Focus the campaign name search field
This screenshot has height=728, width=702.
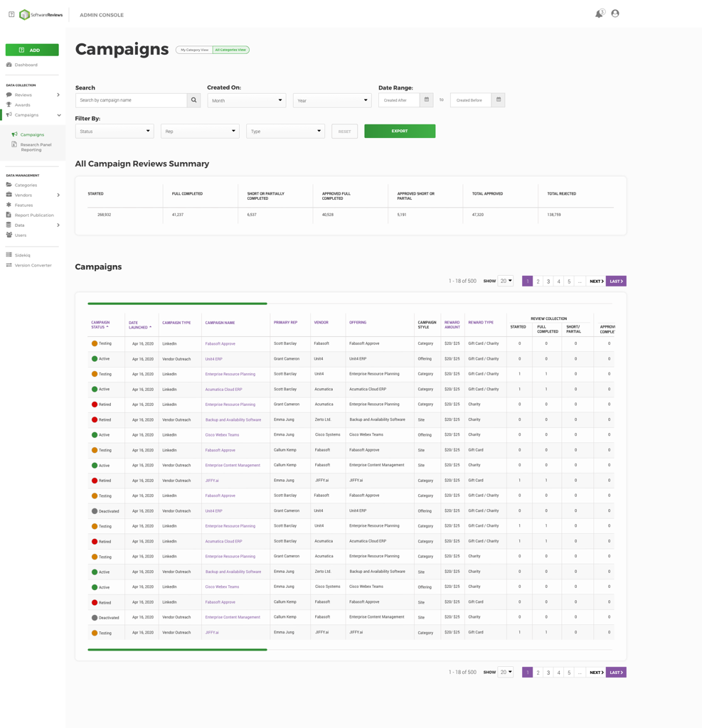[131, 100]
